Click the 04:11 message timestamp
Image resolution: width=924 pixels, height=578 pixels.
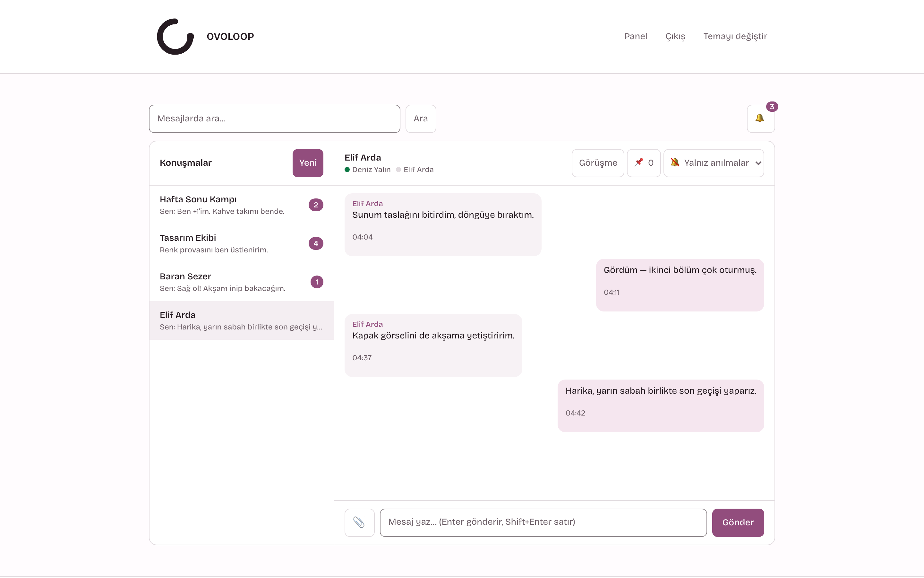[611, 292]
